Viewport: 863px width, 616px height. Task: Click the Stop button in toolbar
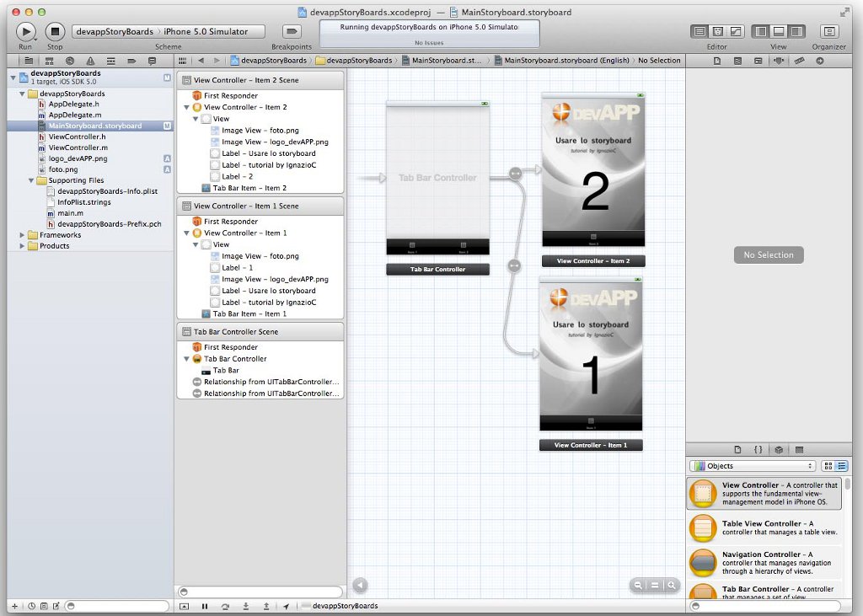[55, 31]
